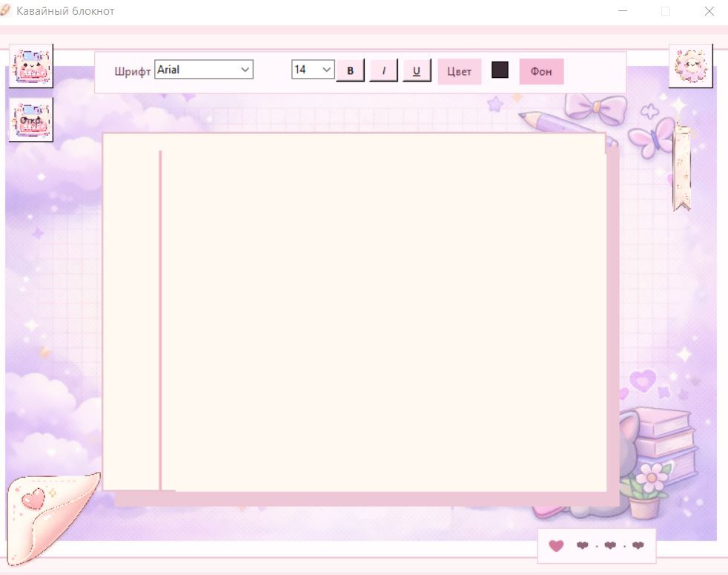Click the cute fluffy face icon button
The image size is (728, 575).
tap(690, 66)
